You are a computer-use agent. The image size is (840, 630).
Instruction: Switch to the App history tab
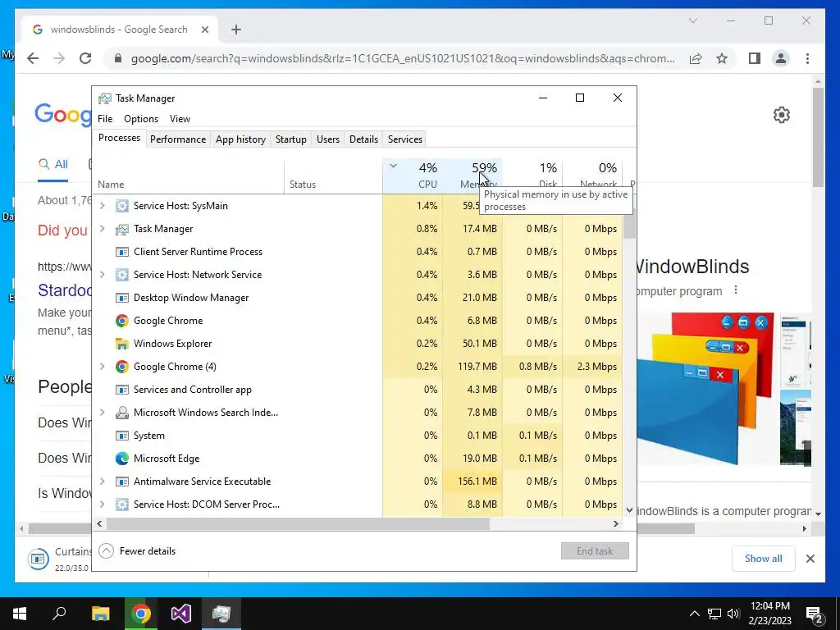click(240, 139)
